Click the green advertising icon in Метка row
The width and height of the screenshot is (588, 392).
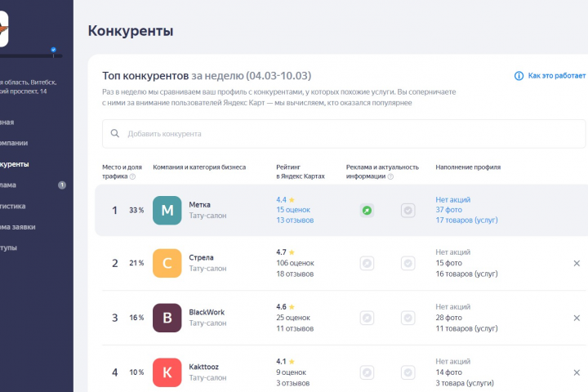click(367, 211)
